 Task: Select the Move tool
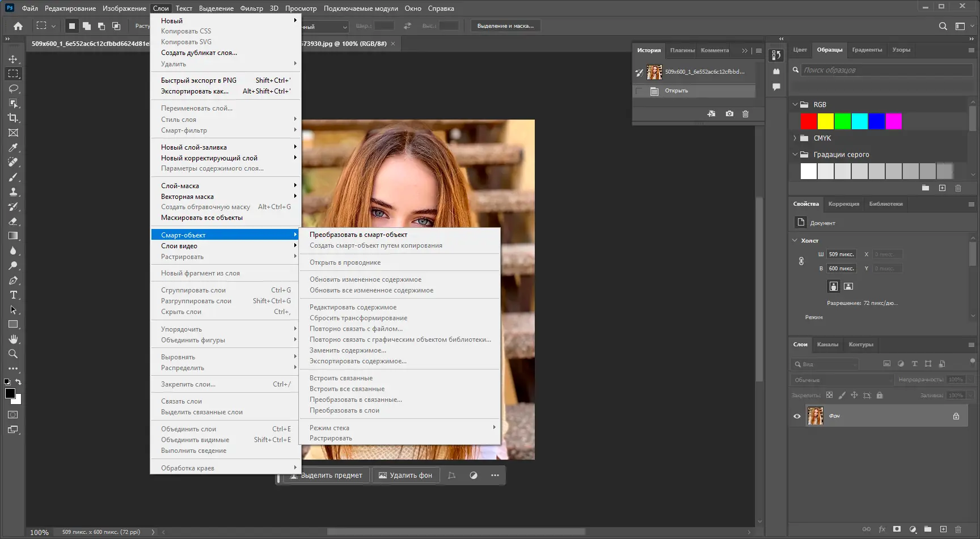pyautogui.click(x=13, y=59)
